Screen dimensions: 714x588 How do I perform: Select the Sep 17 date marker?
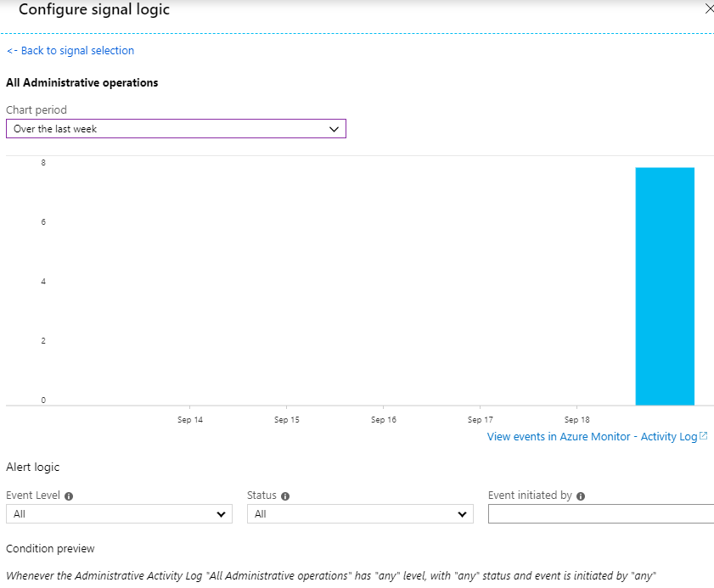(x=481, y=420)
